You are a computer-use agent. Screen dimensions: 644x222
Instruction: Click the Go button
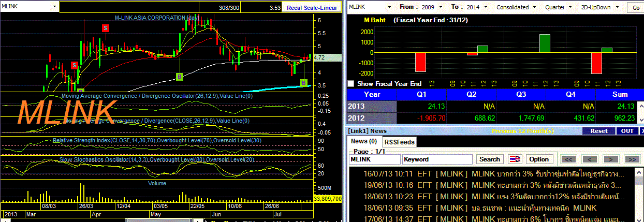635,8
